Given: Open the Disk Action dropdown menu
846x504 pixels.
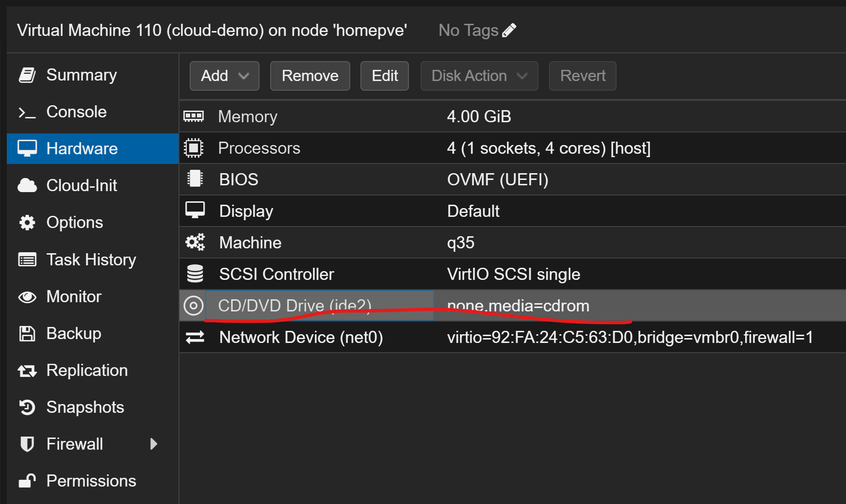Looking at the screenshot, I should 479,76.
